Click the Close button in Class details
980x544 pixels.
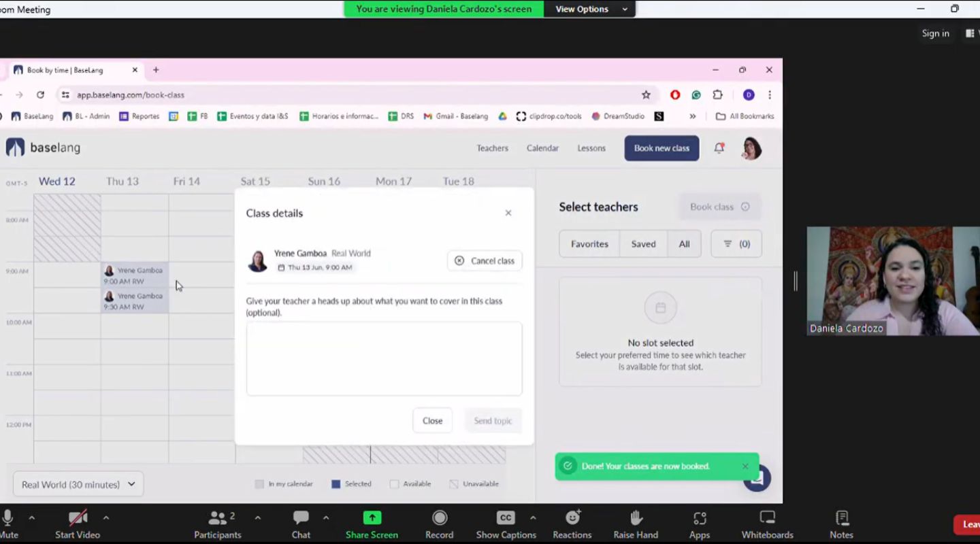432,421
